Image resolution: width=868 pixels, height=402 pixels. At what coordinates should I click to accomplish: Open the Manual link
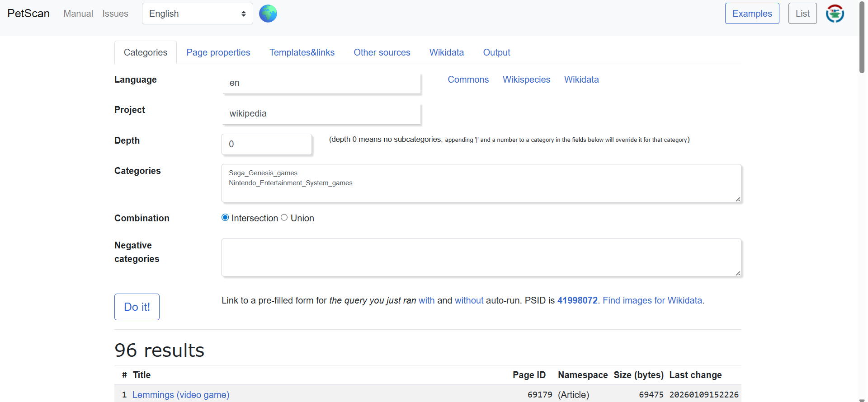78,14
